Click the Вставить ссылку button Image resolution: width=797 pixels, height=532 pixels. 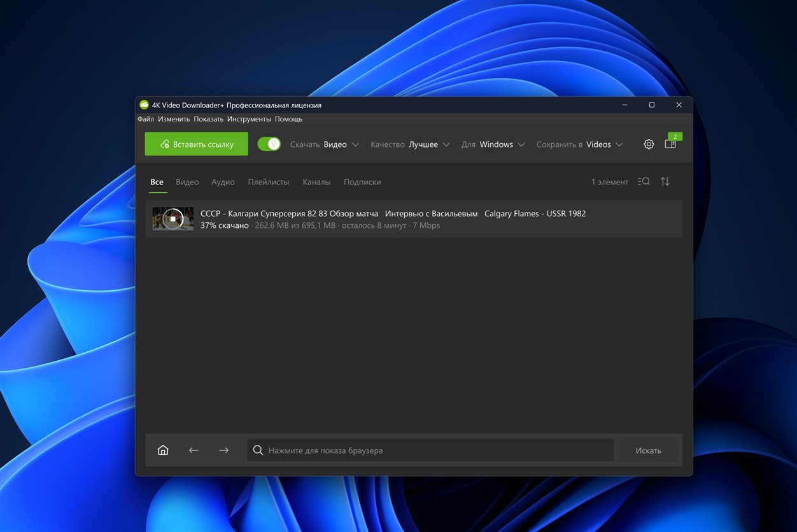tap(196, 144)
